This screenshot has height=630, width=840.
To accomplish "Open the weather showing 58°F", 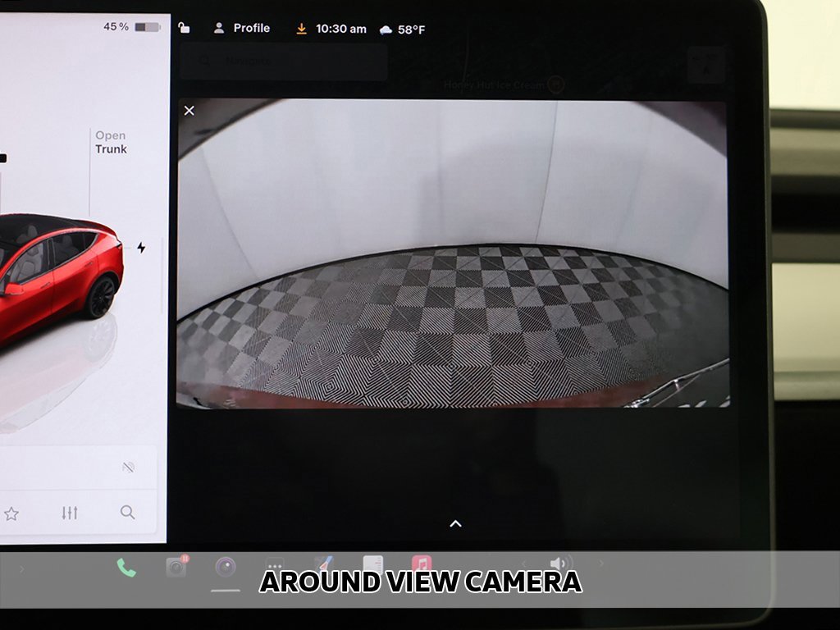I will [x=402, y=30].
